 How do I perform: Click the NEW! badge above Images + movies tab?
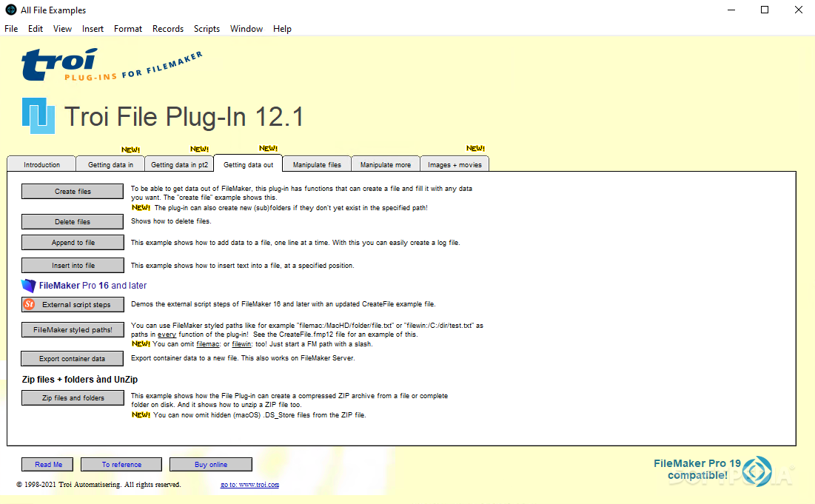[475, 149]
